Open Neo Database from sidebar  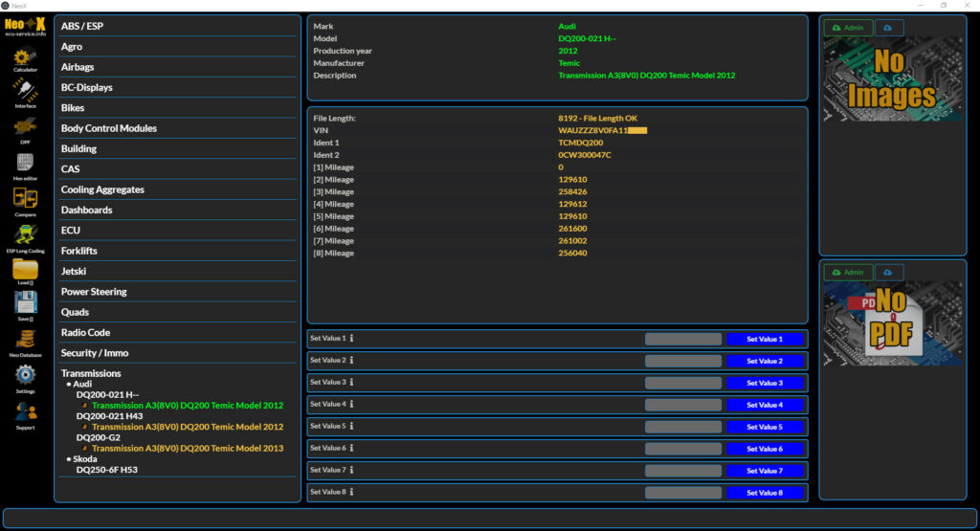(x=26, y=340)
